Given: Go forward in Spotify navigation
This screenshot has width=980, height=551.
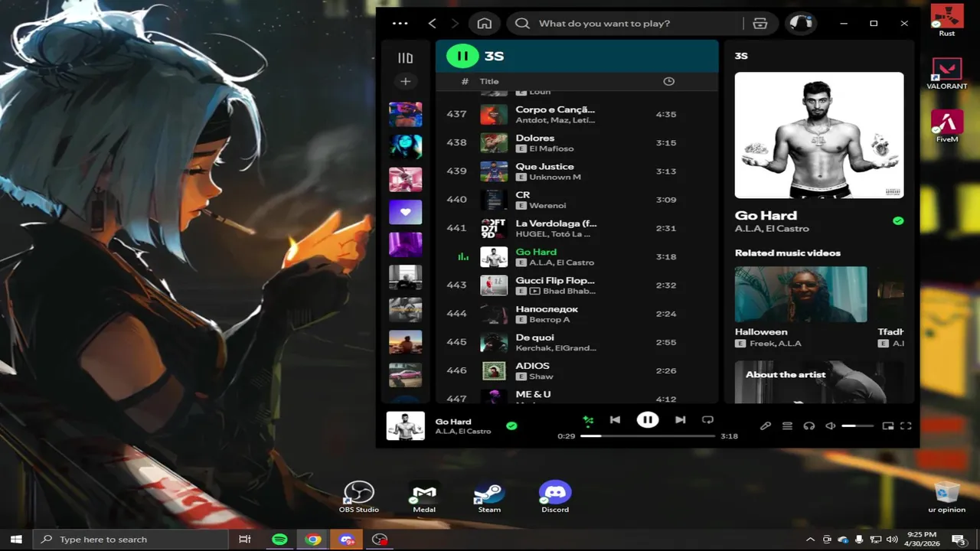Looking at the screenshot, I should pos(455,24).
